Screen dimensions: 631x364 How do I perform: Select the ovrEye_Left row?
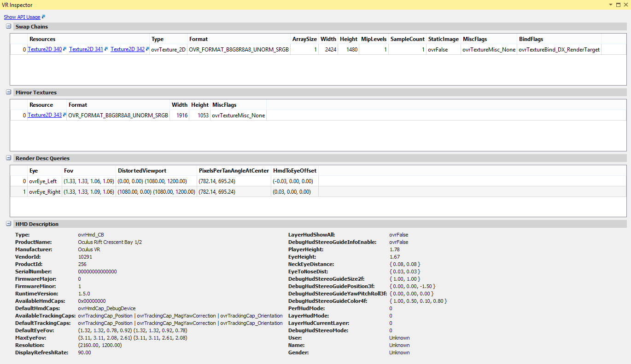[x=43, y=181]
